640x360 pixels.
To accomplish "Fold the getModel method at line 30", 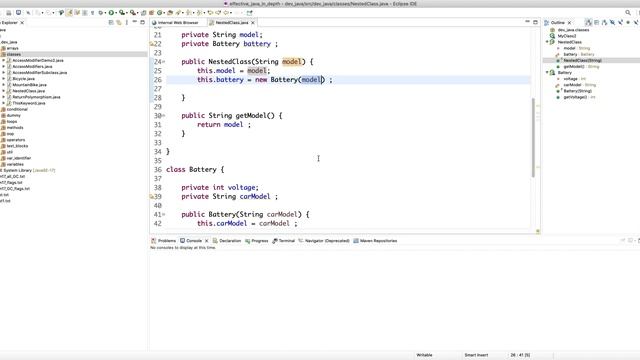I will [x=164, y=116].
